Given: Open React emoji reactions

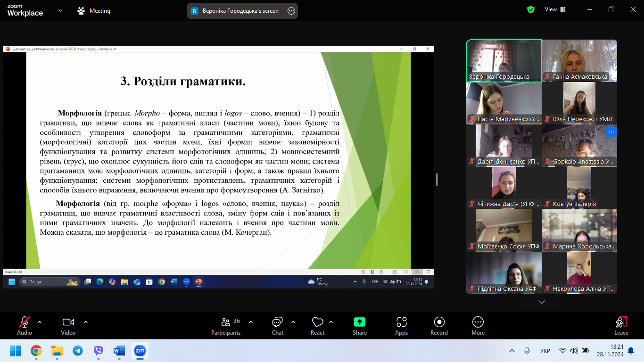Looking at the screenshot, I should (x=317, y=326).
